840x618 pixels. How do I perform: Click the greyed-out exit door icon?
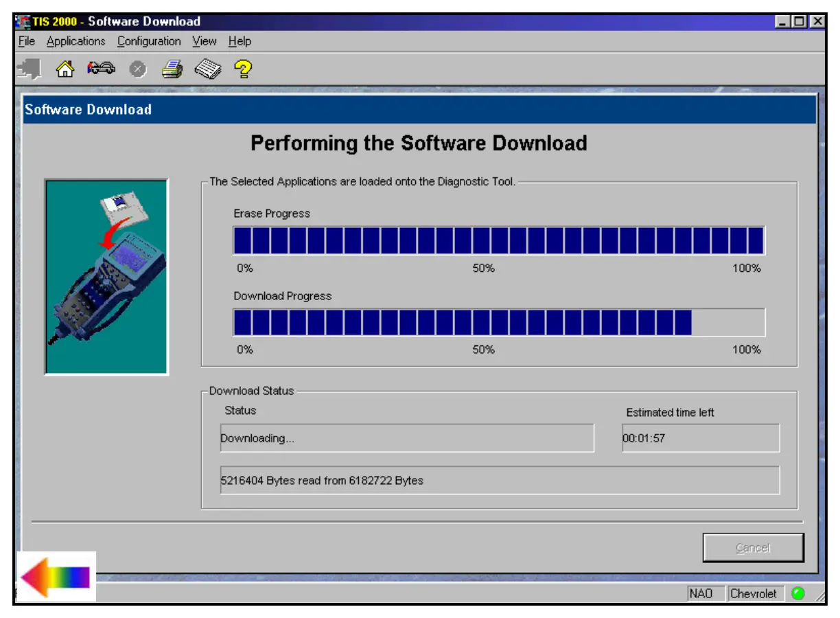pyautogui.click(x=30, y=69)
